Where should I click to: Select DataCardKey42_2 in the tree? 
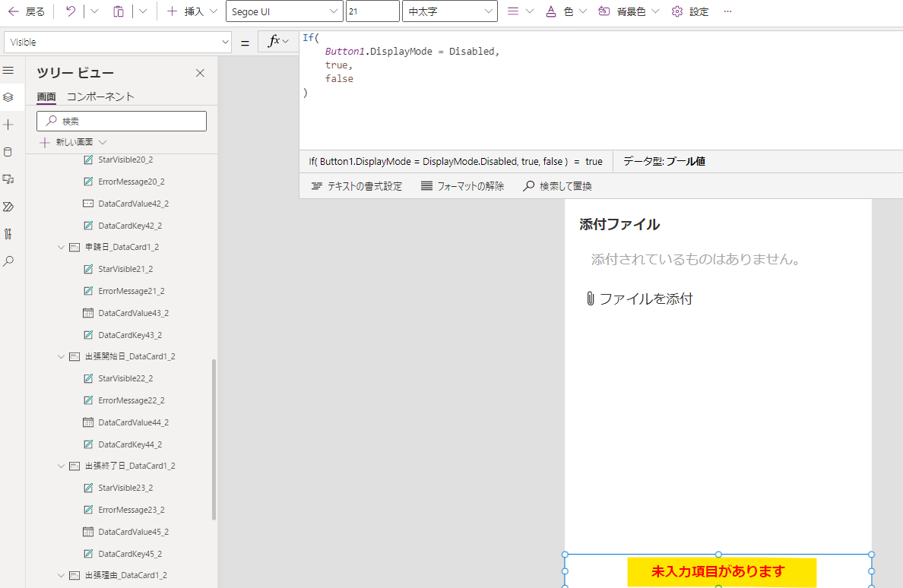[x=129, y=226]
